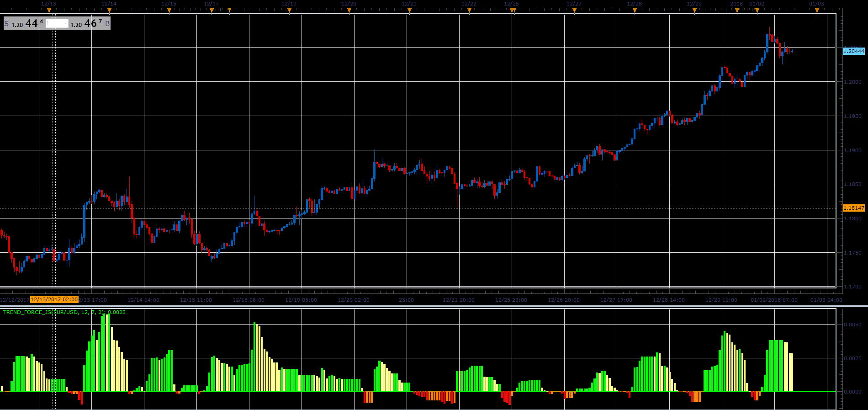Click the 12/29 day marker triangle

pos(694,11)
